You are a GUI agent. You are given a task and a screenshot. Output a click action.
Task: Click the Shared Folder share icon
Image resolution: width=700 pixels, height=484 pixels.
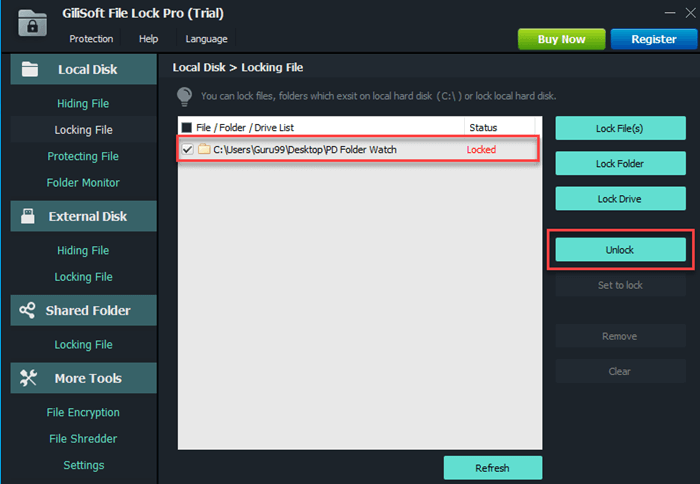(28, 311)
